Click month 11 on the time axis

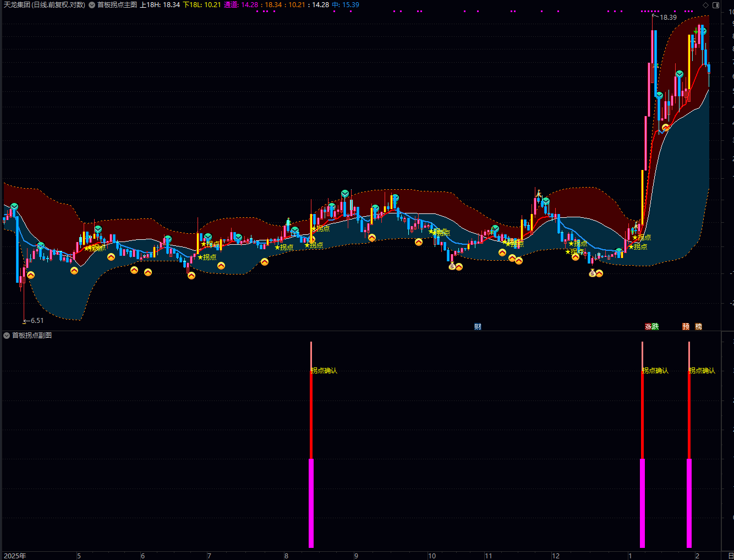point(488,556)
